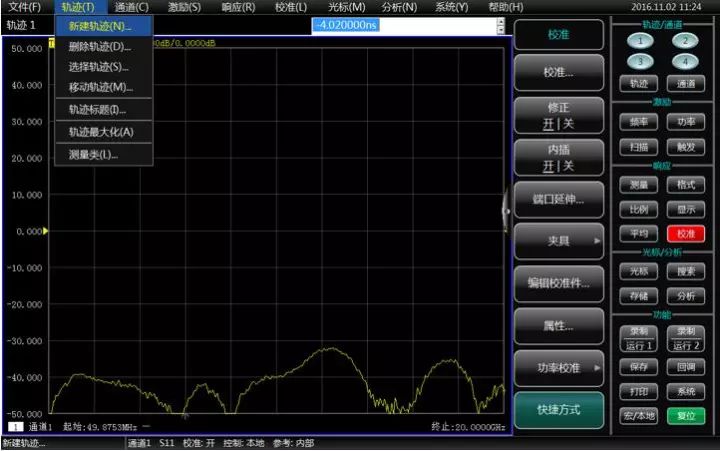The height and width of the screenshot is (451, 720).
Task: Select trace/channel number 2 oval button
Action: click(x=684, y=41)
